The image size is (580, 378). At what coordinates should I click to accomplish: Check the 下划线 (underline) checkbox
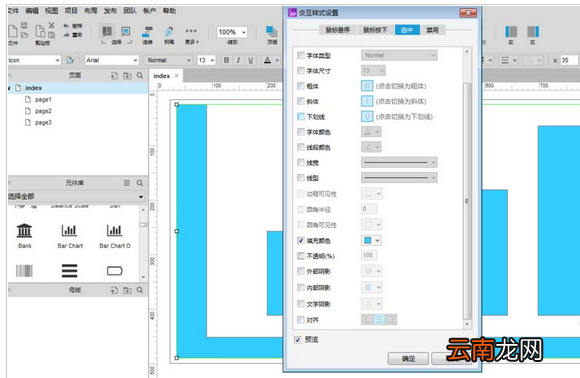[301, 117]
